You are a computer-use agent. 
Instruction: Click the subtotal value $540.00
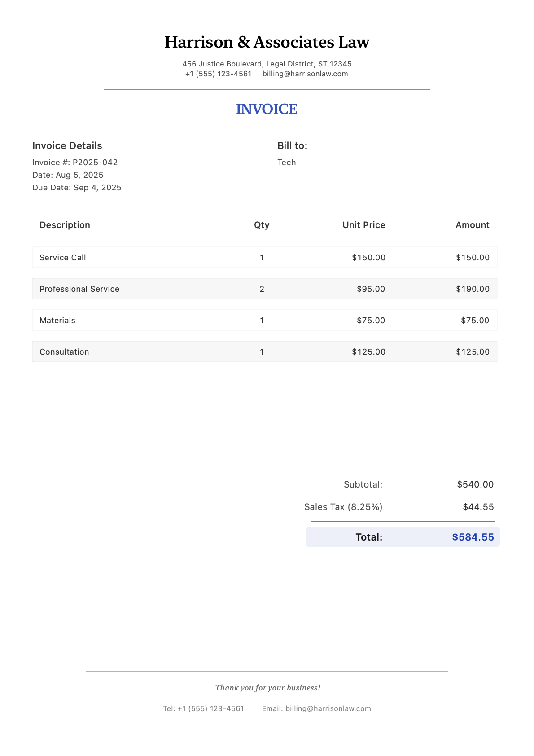click(x=475, y=484)
